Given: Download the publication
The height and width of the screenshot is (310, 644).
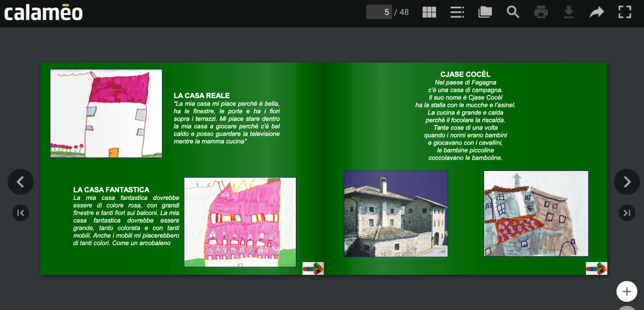Looking at the screenshot, I should pyautogui.click(x=569, y=12).
